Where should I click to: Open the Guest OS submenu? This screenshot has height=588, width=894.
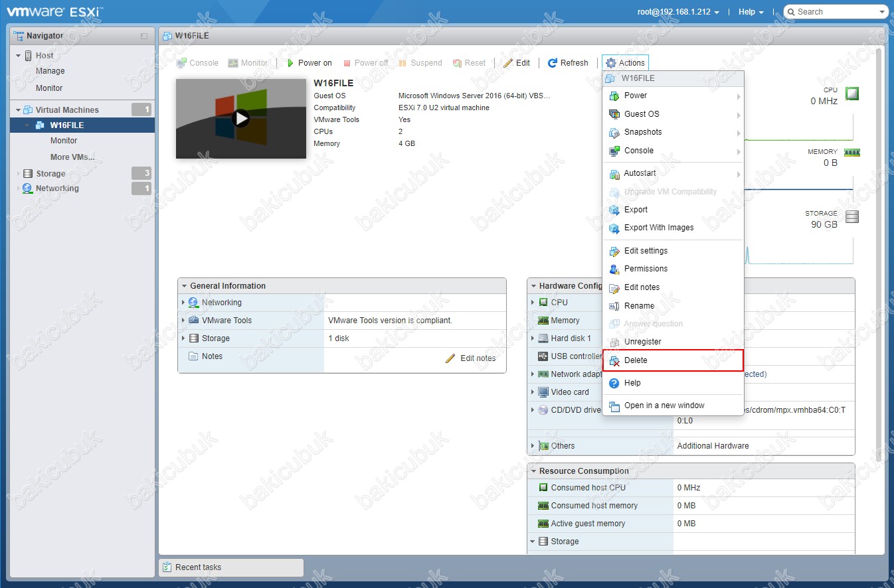pos(673,114)
